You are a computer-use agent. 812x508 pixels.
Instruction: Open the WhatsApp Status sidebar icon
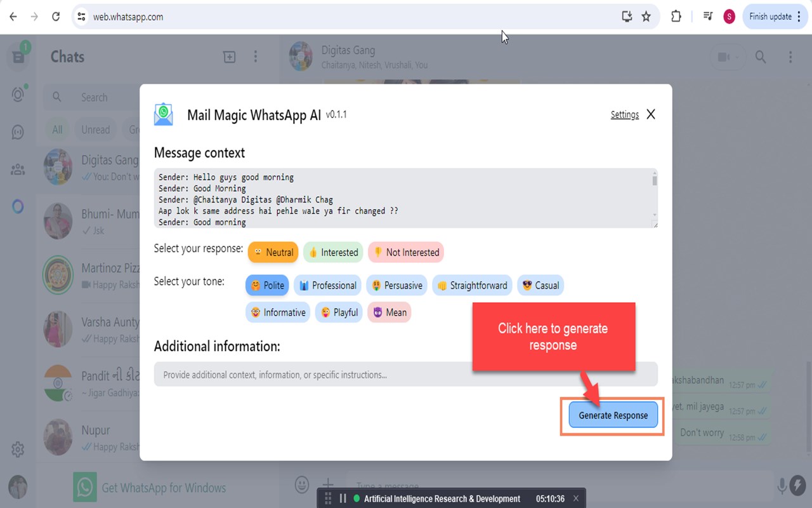click(18, 95)
